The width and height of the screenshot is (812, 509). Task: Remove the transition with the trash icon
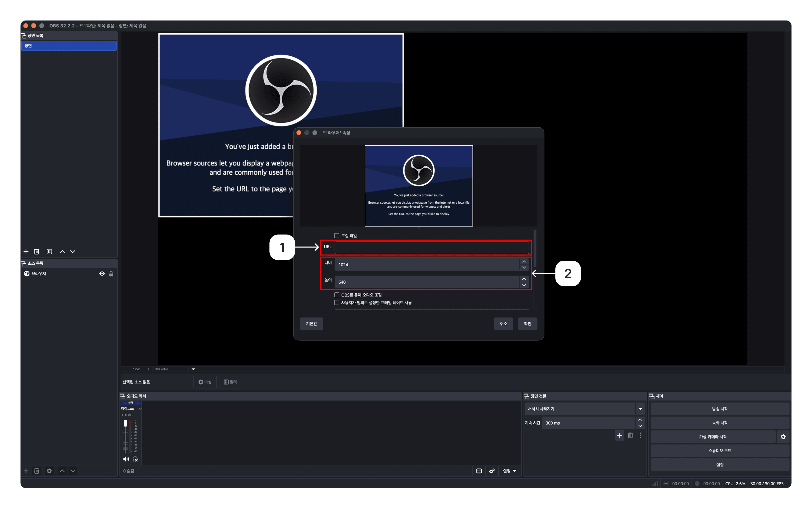(x=631, y=435)
